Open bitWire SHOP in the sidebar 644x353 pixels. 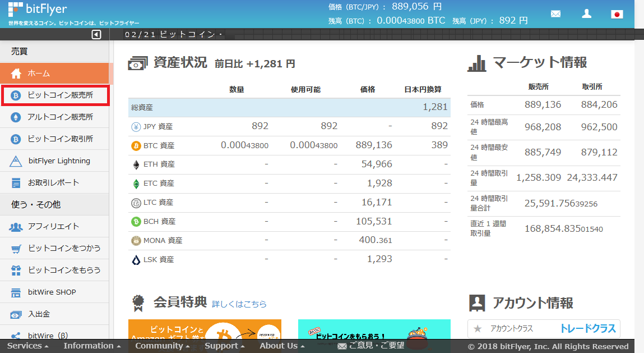54,292
